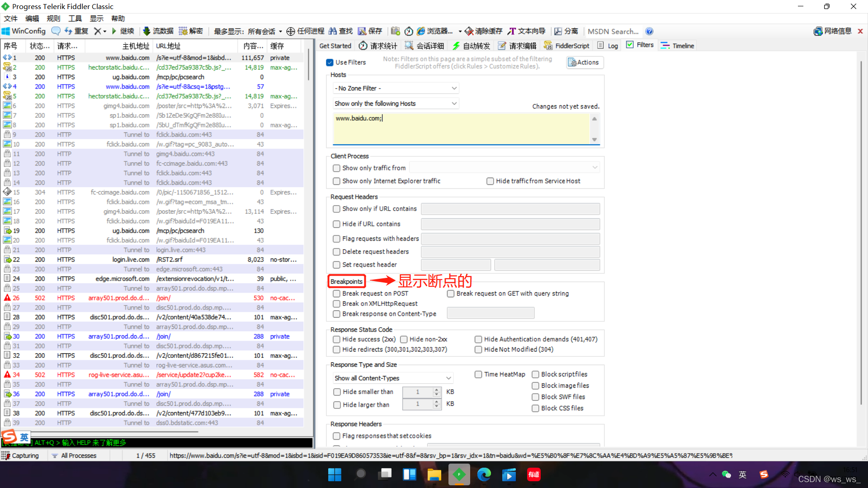Open the 文本向导 TextWizard tool
Viewport: 868px width, 488px height.
coord(526,31)
